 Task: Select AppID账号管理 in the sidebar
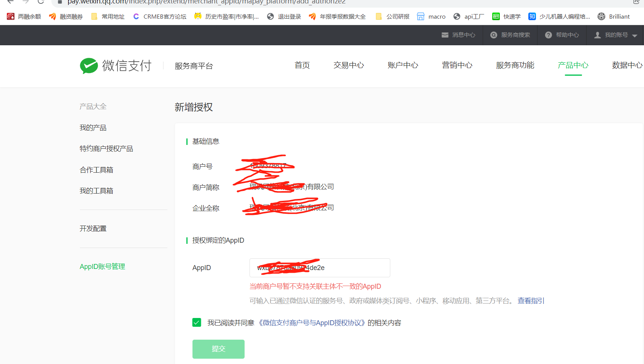point(102,267)
